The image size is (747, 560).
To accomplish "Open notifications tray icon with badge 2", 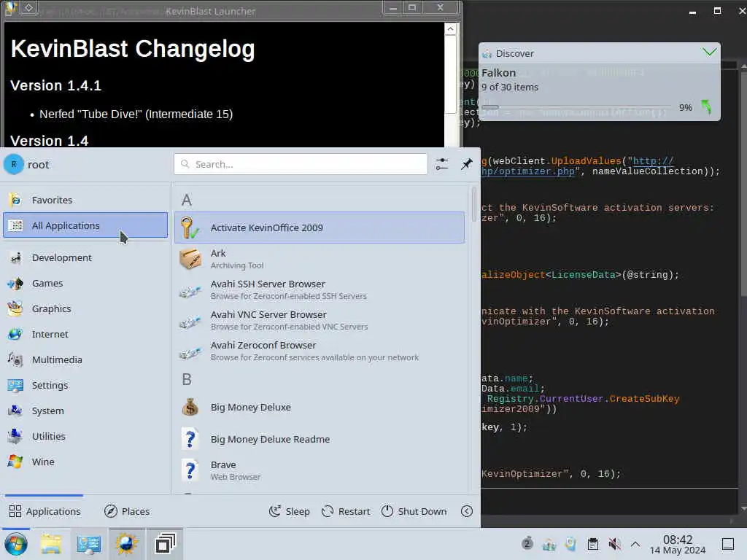I will coord(527,543).
